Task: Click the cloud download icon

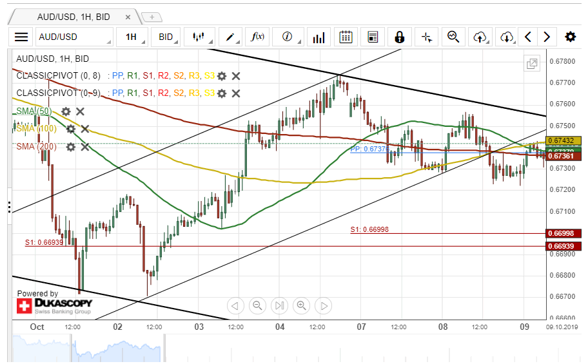Action: (x=507, y=37)
